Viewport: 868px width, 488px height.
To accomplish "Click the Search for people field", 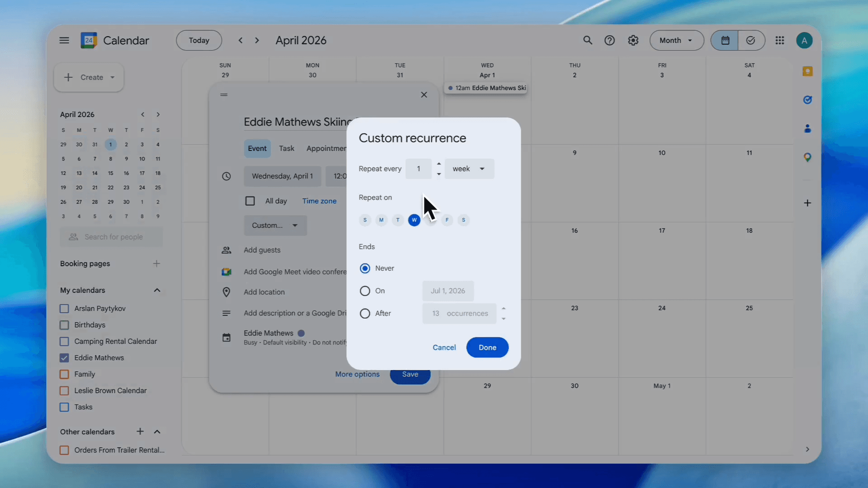I will [111, 237].
